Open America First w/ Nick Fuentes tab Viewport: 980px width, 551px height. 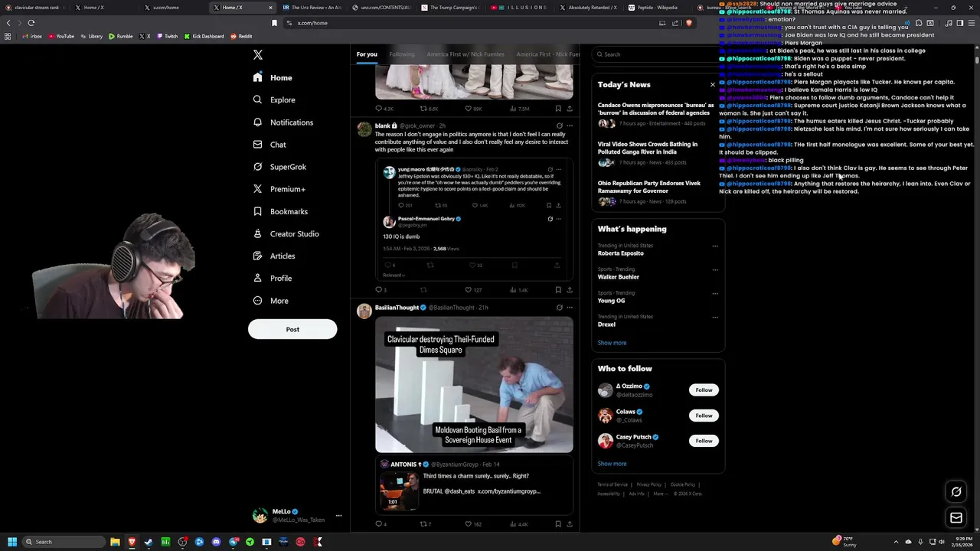[465, 54]
